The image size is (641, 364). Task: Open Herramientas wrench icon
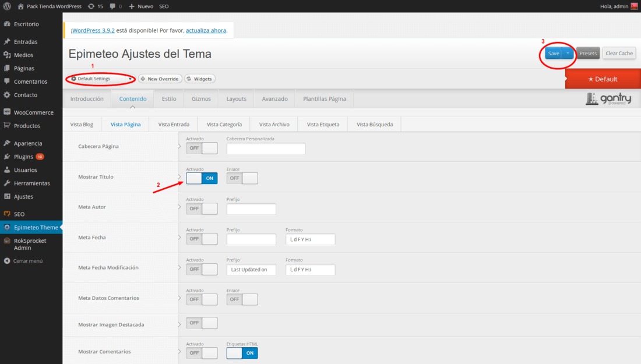[x=7, y=183]
